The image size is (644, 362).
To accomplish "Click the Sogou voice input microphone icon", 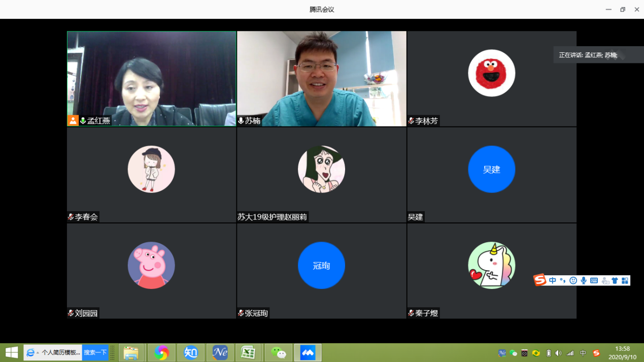I will [584, 281].
